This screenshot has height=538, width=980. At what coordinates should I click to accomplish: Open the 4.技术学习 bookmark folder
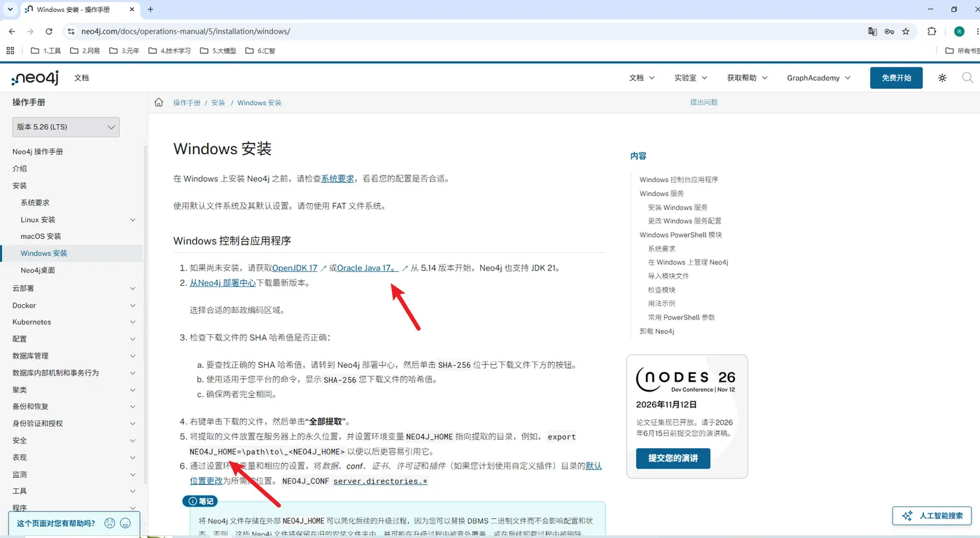click(169, 50)
